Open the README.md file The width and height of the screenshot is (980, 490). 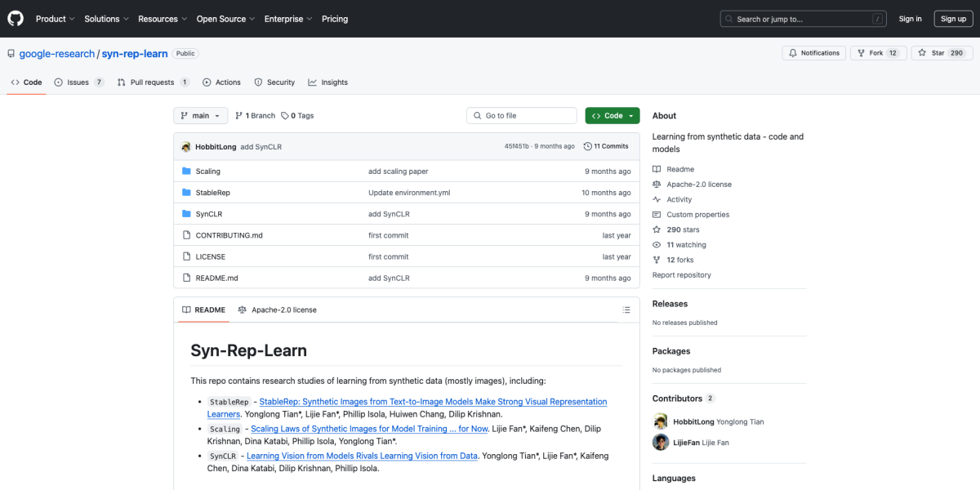[x=216, y=278]
